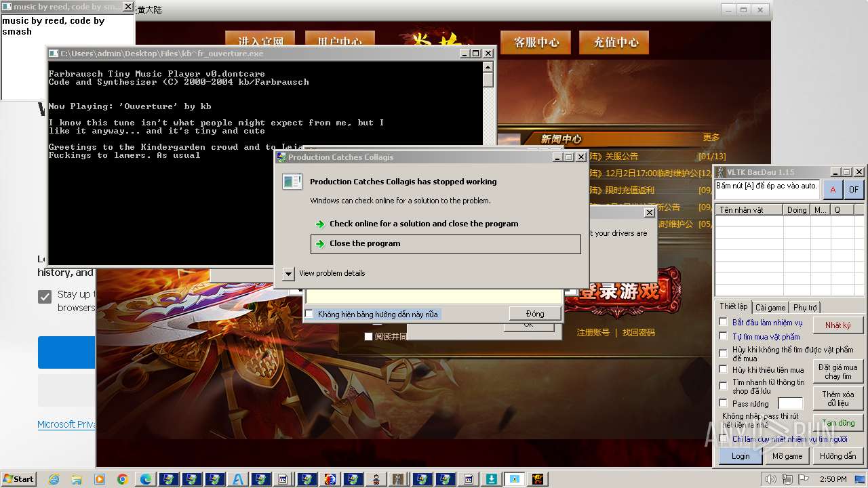This screenshot has height=488, width=868.
Task: Open the Action Center flag tray icon
Action: point(804,479)
